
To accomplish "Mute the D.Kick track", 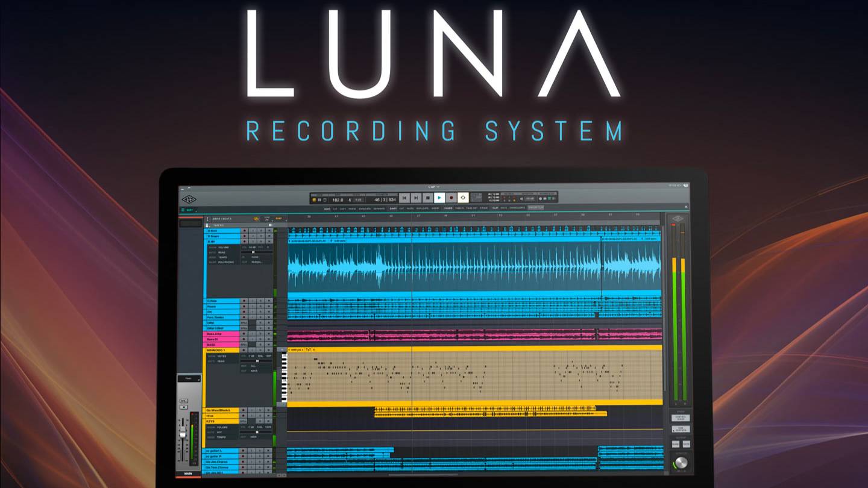I will (269, 230).
